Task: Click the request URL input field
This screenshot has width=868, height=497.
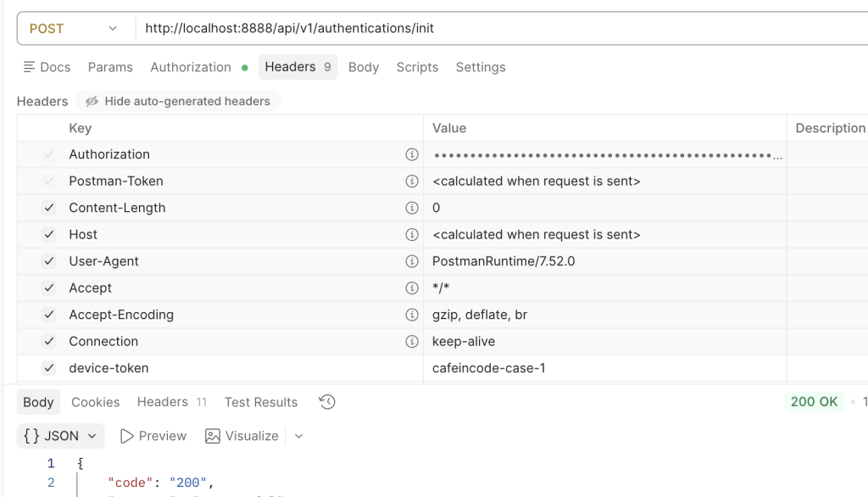Action: (x=500, y=28)
